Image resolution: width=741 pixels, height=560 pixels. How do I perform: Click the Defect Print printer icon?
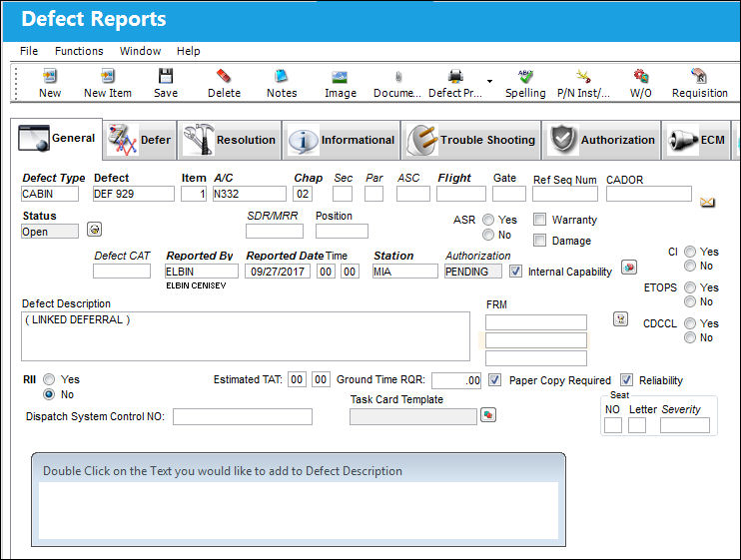[x=455, y=76]
